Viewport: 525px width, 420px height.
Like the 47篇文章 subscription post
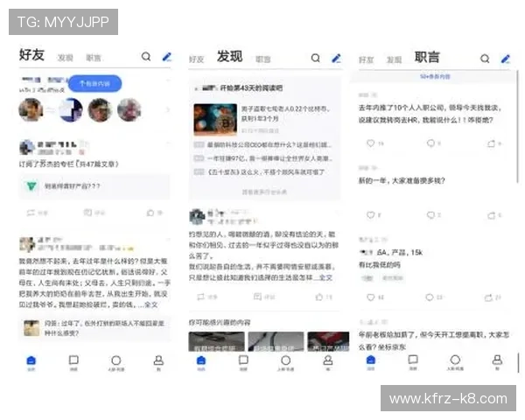(x=155, y=213)
